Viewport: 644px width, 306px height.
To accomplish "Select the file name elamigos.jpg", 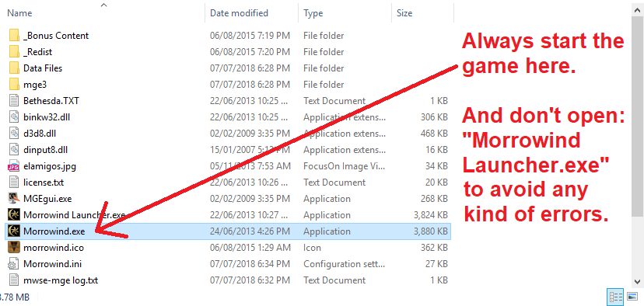I will [50, 166].
